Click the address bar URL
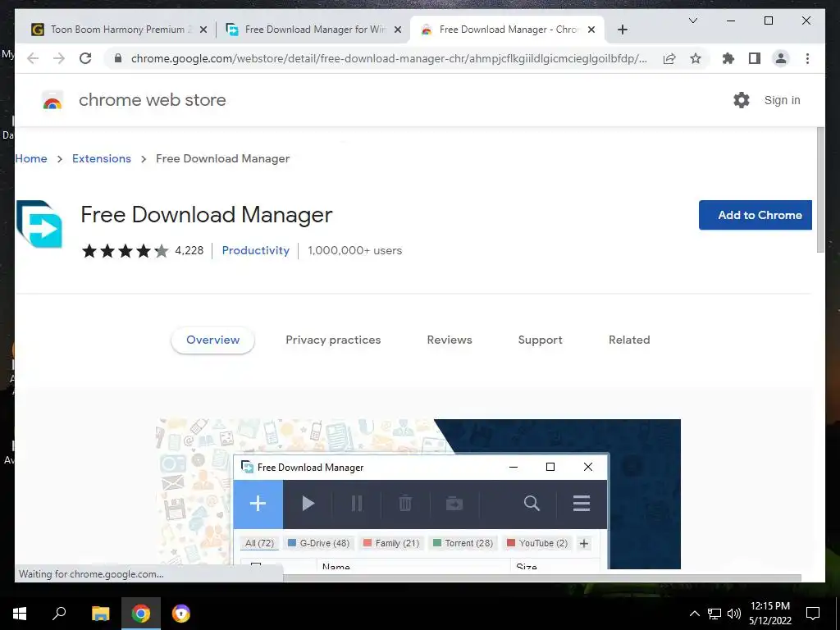This screenshot has width=840, height=630. coord(389,58)
